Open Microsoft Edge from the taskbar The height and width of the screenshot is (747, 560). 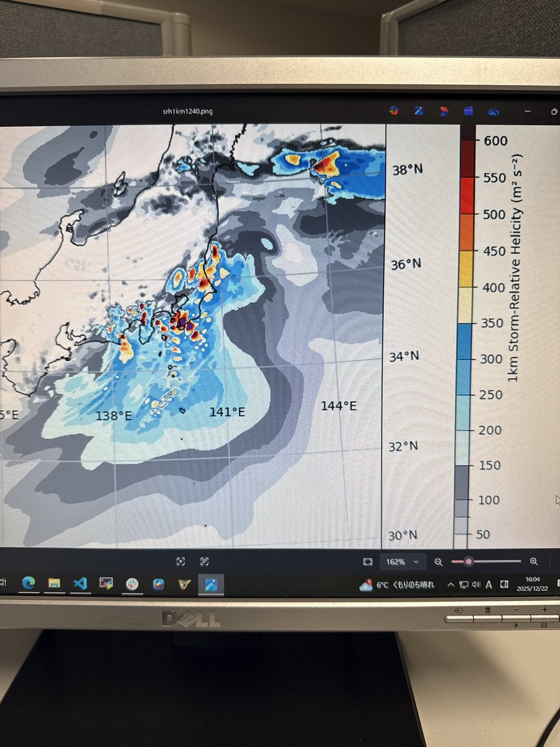(29, 583)
